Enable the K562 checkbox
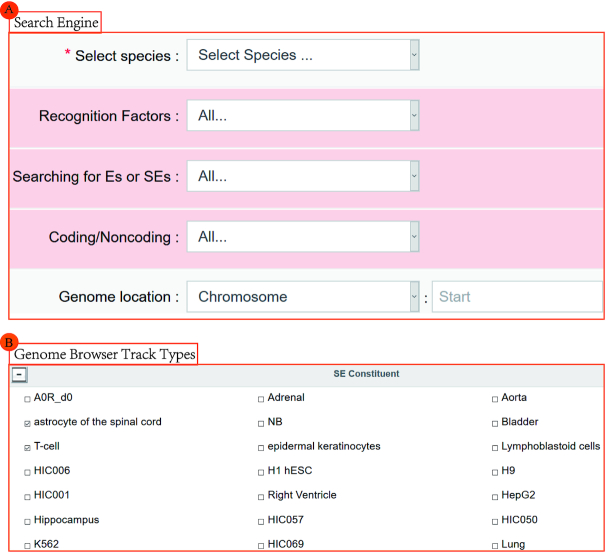The height and width of the screenshot is (553, 606). [27, 545]
